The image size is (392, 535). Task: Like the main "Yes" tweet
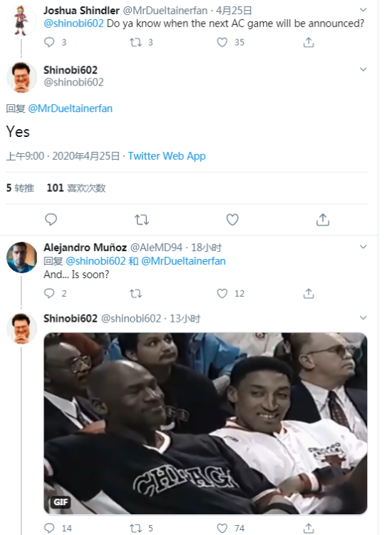232,220
